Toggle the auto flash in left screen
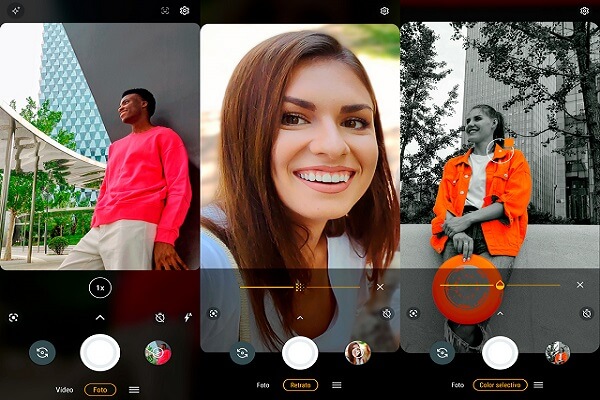 point(187,317)
